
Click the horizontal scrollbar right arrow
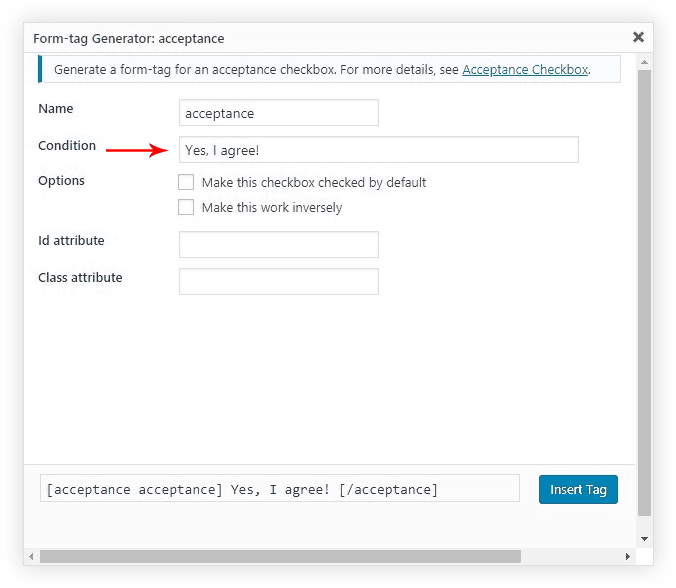[x=628, y=556]
